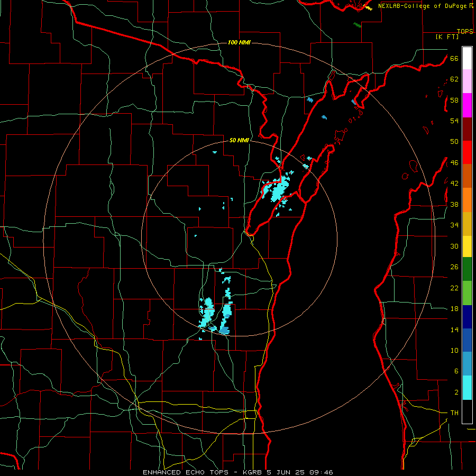The image size is (476, 476).
Task: Click the 'KGRB' radar station identifier
Action: (x=253, y=472)
